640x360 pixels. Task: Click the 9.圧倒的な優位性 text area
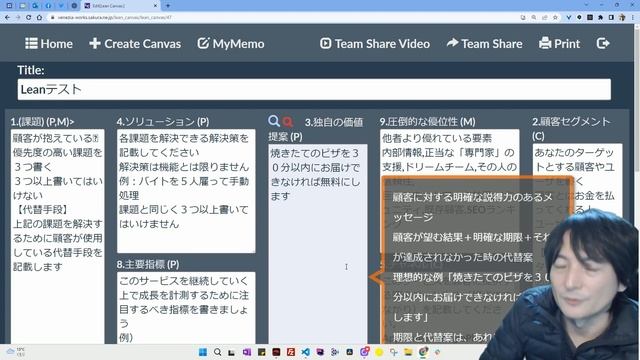(449, 153)
